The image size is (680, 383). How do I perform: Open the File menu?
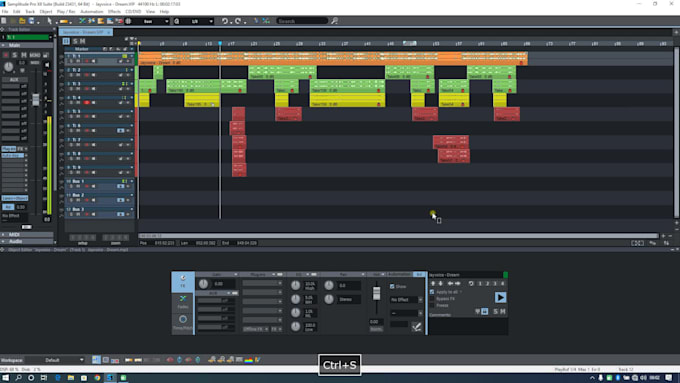coord(5,11)
